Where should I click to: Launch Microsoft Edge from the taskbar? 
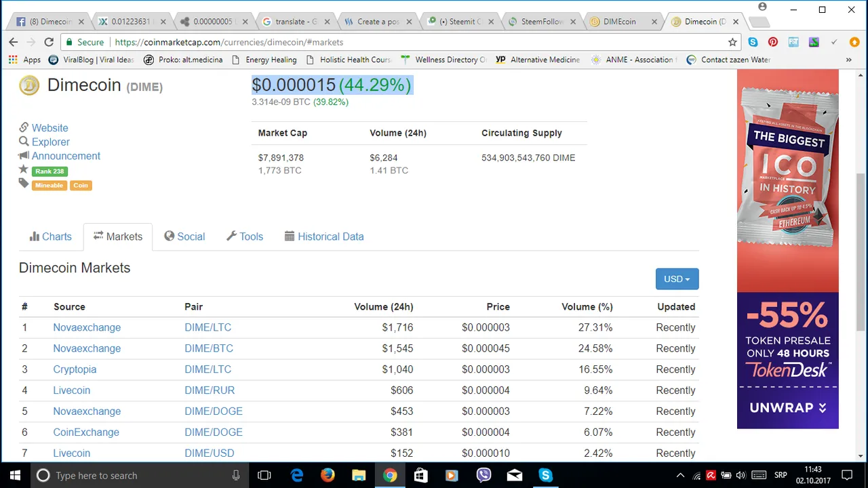[x=297, y=475]
